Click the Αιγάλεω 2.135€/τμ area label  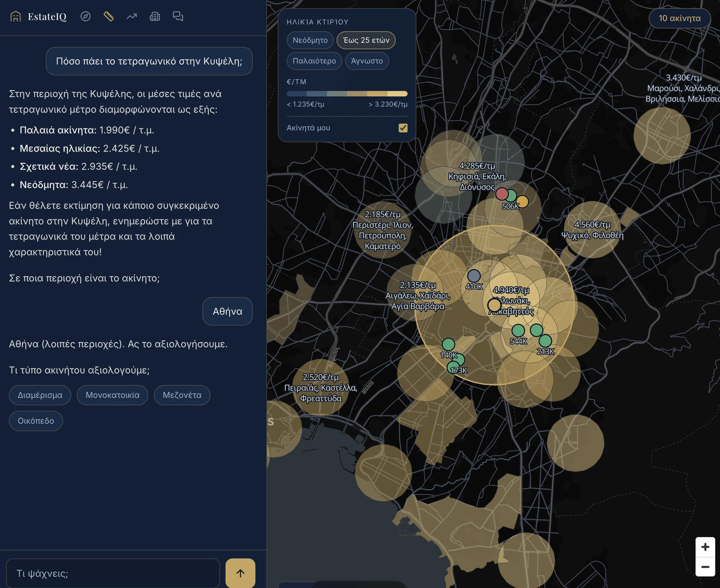[x=418, y=295]
